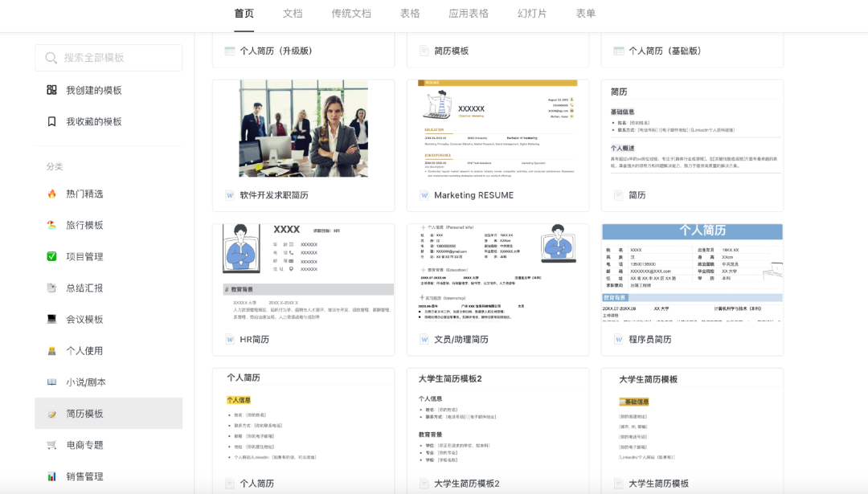The width and height of the screenshot is (868, 494).
Task: Click the book icon beside 小说/剧本
Action: 51,382
